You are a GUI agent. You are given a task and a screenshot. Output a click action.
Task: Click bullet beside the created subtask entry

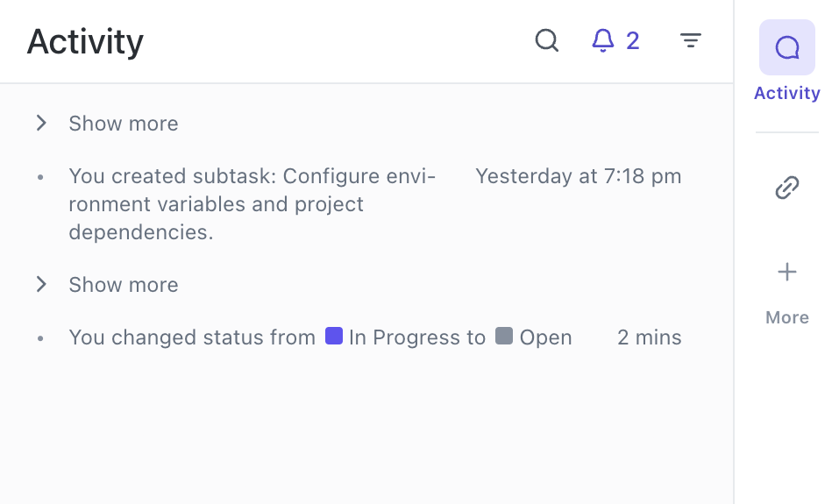(40, 177)
